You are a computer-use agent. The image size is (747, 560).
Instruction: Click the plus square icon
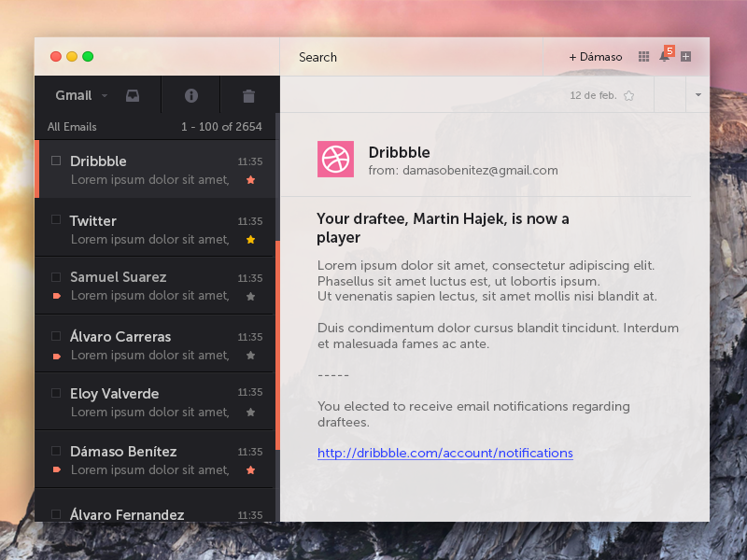click(685, 57)
